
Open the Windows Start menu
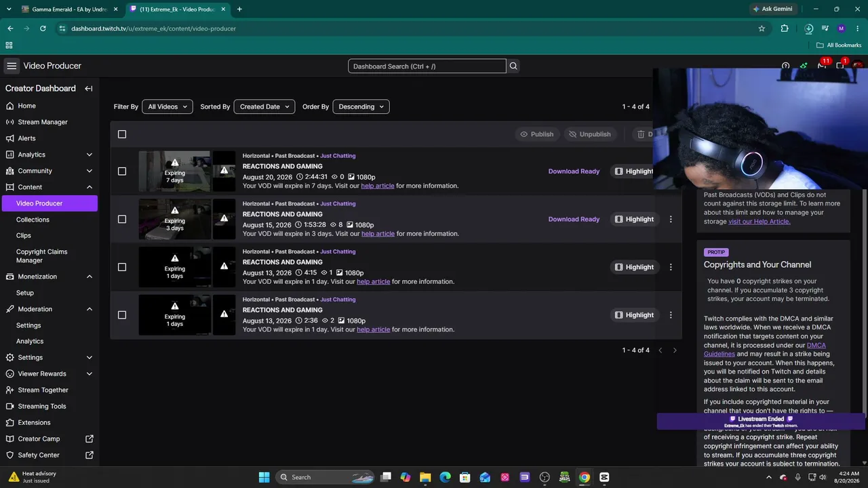click(x=264, y=477)
